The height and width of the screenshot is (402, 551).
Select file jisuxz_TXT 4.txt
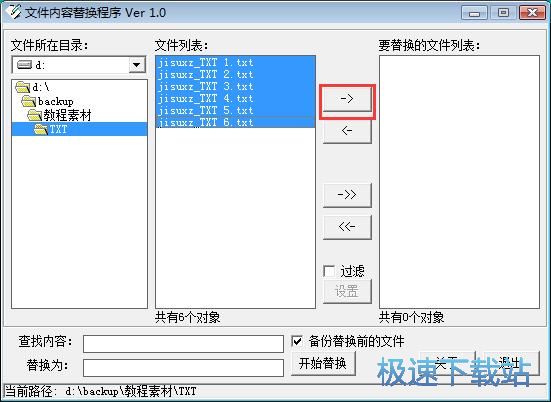235,98
